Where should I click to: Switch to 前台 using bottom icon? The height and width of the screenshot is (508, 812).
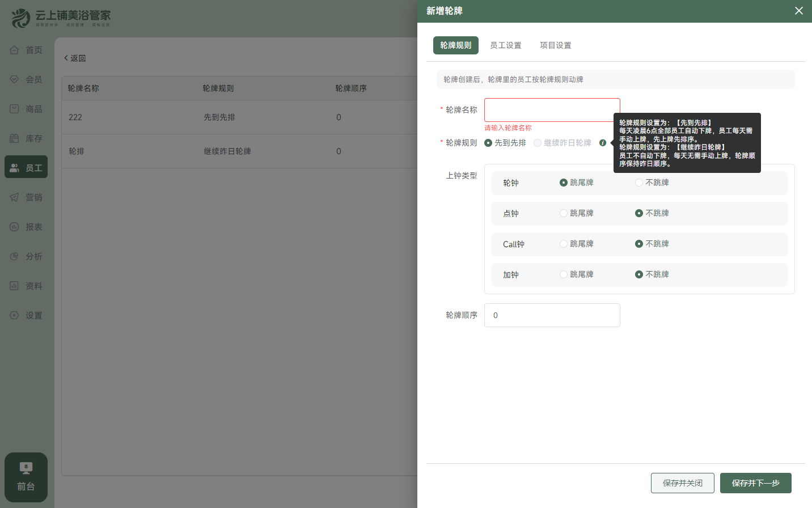click(x=26, y=477)
